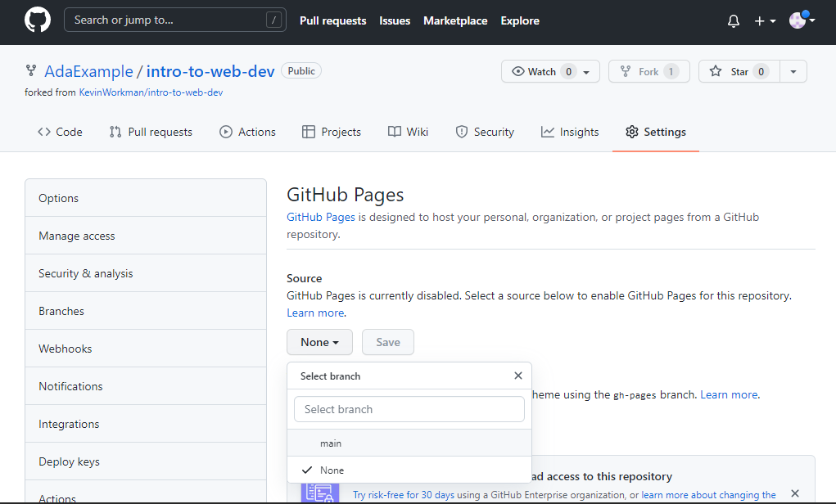Open intro-to-web-dev repository link
Viewport: 836px width, 504px height.
(x=210, y=71)
